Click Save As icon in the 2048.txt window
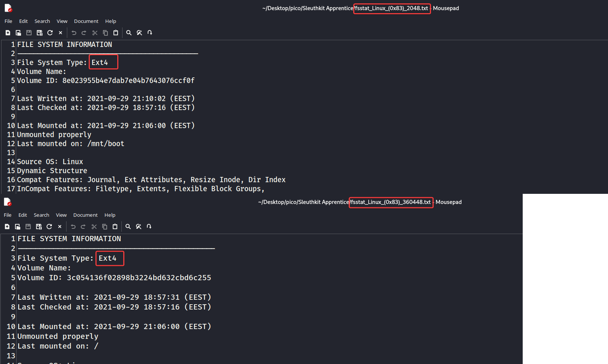Viewport: 608px width, 364px height. [39, 33]
